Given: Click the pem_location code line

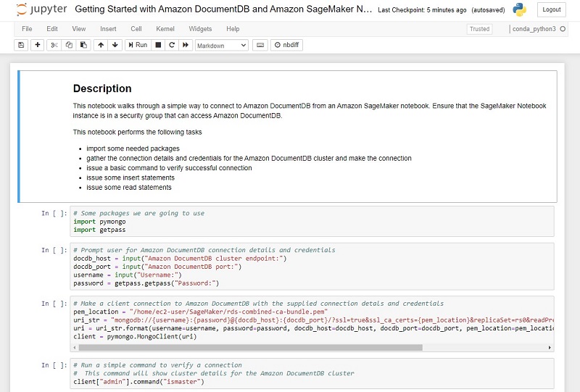Looking at the screenshot, I should 201,312.
